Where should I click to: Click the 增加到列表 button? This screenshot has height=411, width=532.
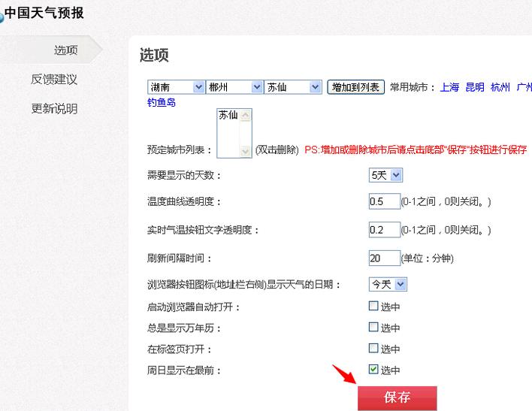click(x=356, y=87)
